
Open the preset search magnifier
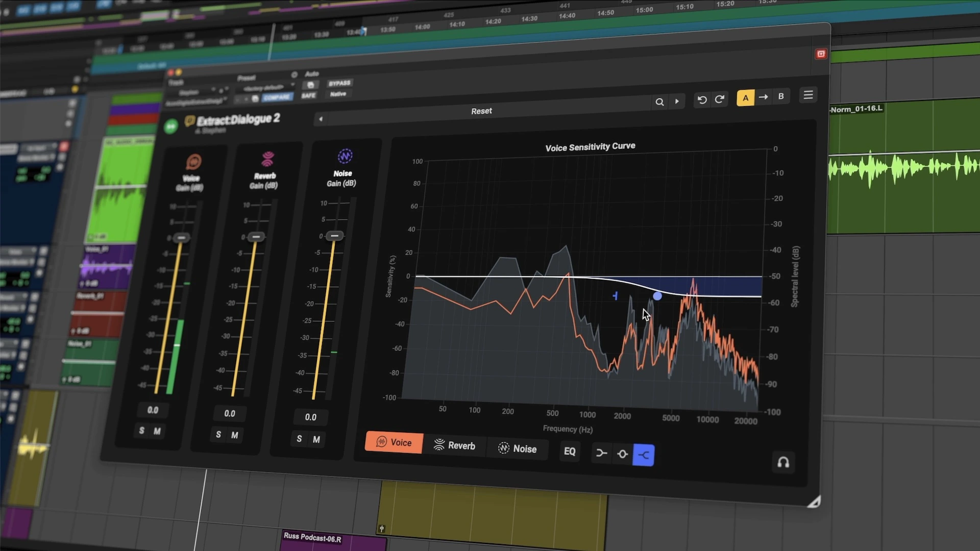pos(659,102)
